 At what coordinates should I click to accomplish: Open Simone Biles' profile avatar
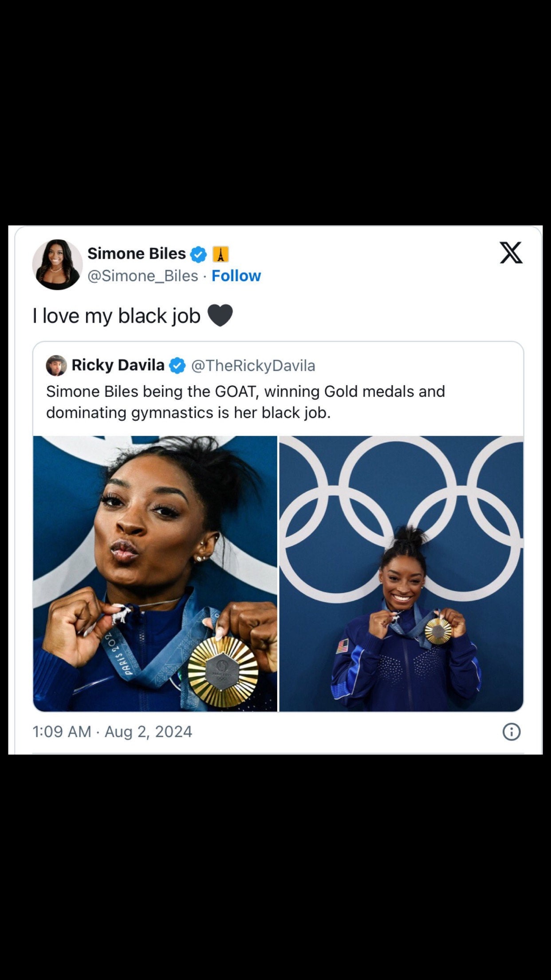pyautogui.click(x=57, y=265)
